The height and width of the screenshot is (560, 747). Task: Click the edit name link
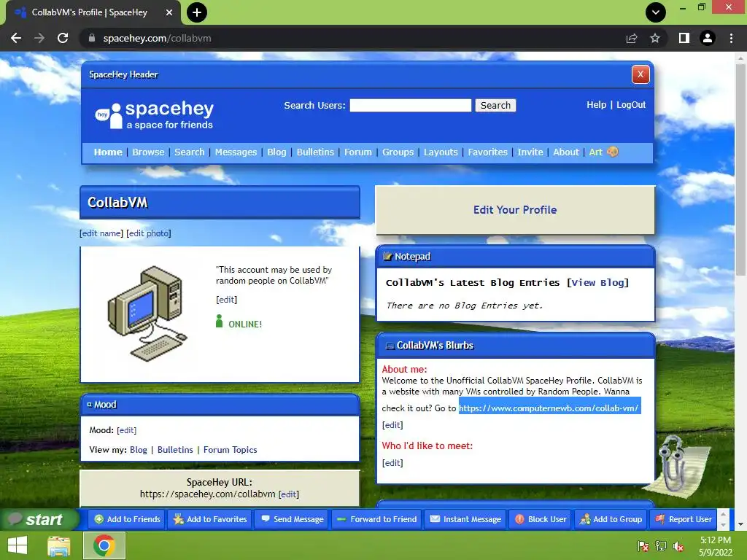coord(101,233)
